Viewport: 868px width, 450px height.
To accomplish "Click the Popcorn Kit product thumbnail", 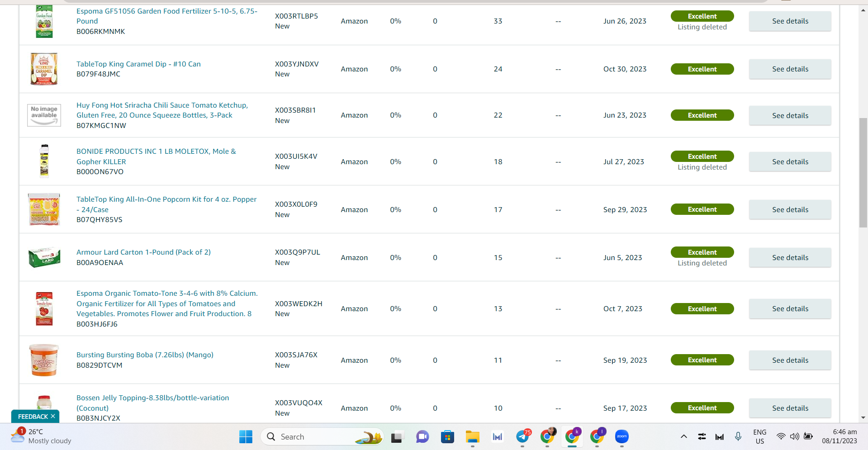I will (44, 209).
